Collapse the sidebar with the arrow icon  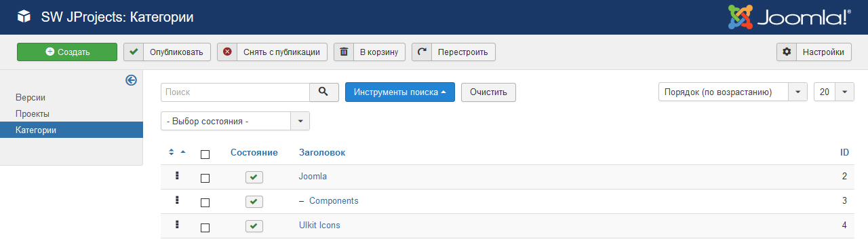[x=132, y=80]
